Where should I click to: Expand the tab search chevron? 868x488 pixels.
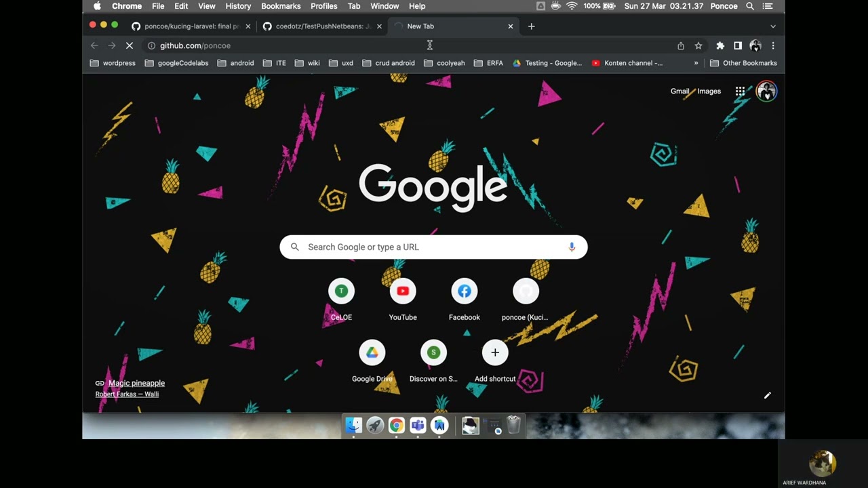[773, 26]
